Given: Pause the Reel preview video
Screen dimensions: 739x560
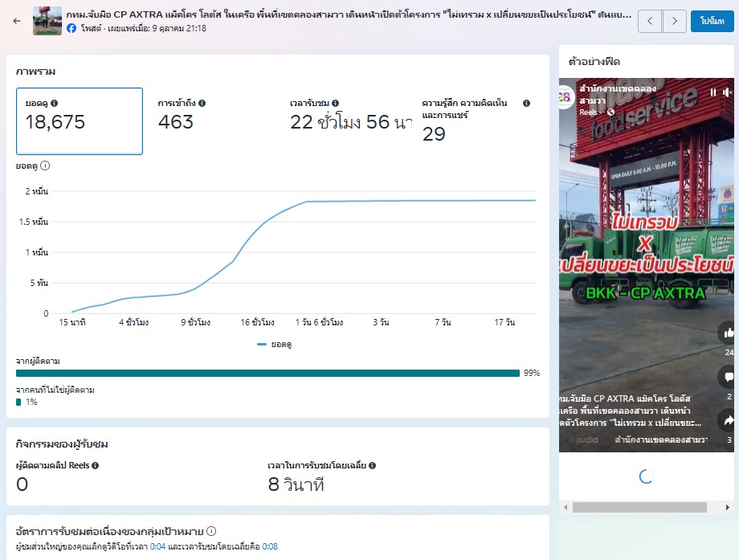Looking at the screenshot, I should pos(712,92).
